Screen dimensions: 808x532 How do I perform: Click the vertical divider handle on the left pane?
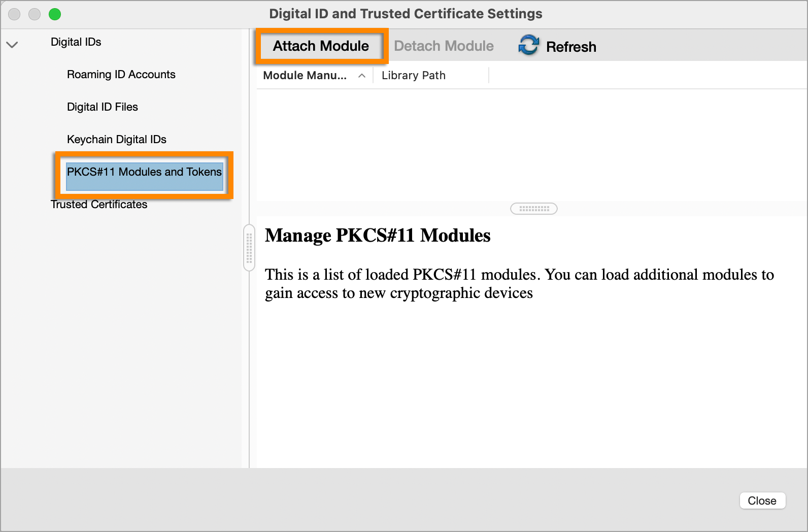(248, 247)
